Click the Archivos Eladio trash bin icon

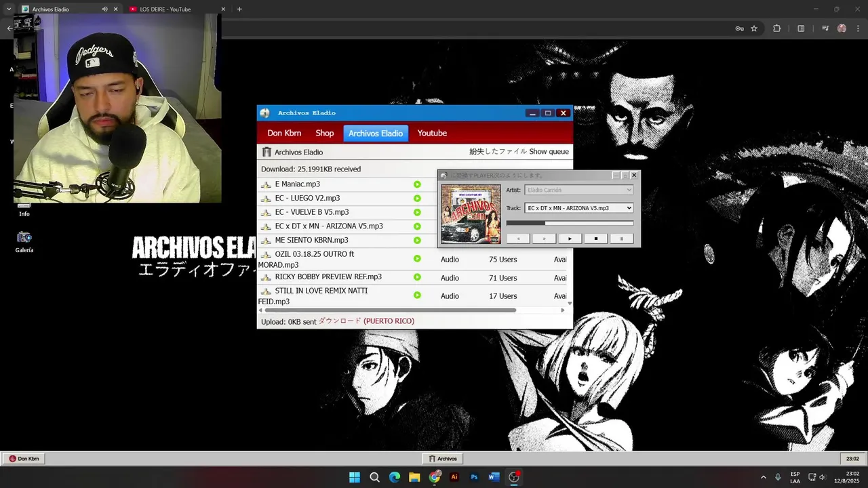267,152
